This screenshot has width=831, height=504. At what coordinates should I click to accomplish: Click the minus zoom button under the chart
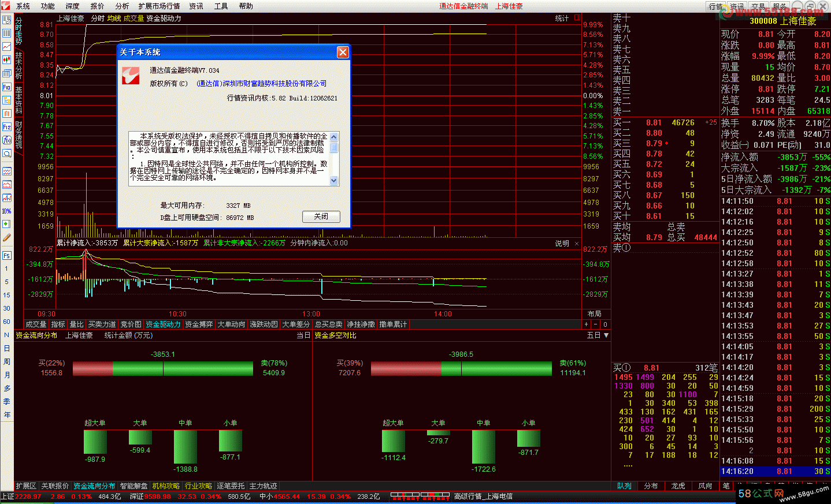(595, 324)
